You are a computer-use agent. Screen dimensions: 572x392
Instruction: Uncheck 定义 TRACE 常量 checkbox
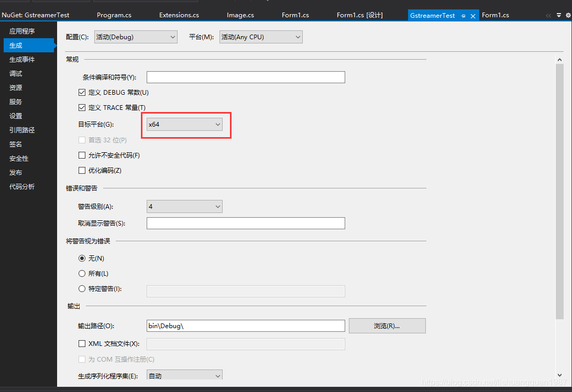click(x=82, y=108)
